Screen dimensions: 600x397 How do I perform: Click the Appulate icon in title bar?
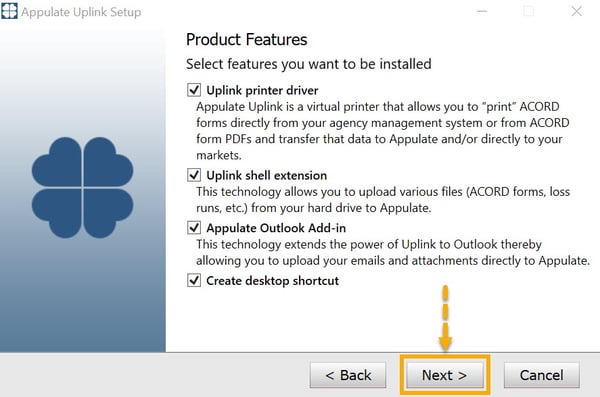[x=9, y=11]
